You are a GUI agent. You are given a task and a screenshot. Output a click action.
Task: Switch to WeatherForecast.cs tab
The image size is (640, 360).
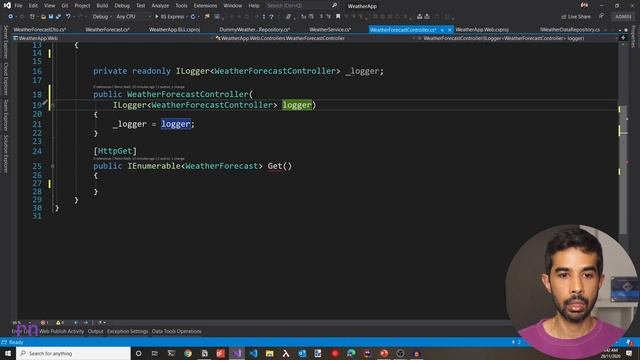(107, 30)
